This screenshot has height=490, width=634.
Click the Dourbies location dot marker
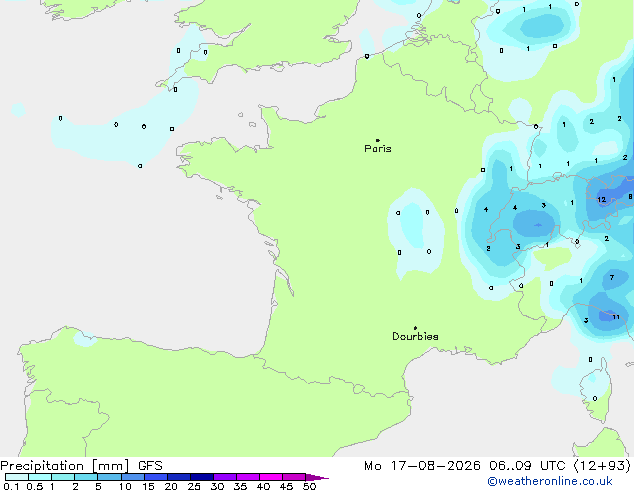click(415, 328)
